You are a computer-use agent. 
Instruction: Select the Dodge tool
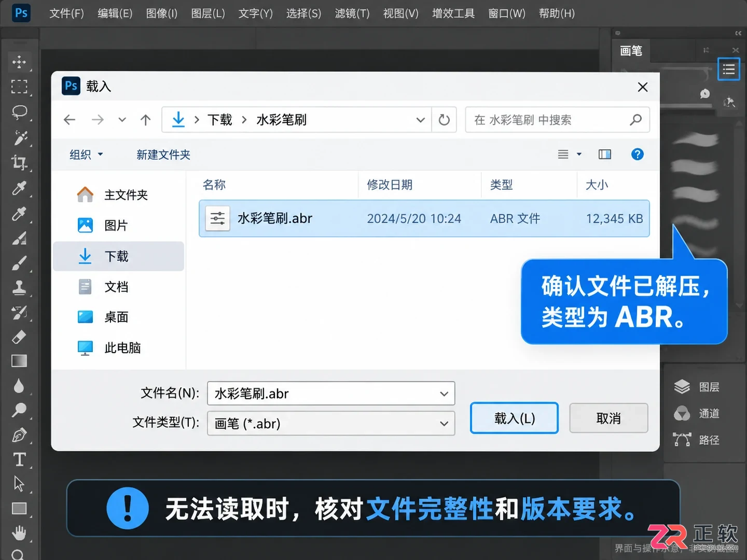click(19, 410)
